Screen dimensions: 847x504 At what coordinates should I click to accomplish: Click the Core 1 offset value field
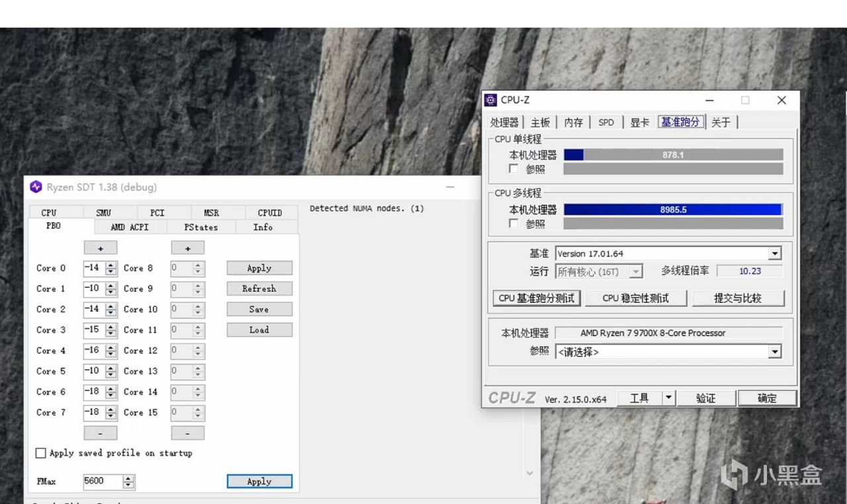(94, 289)
